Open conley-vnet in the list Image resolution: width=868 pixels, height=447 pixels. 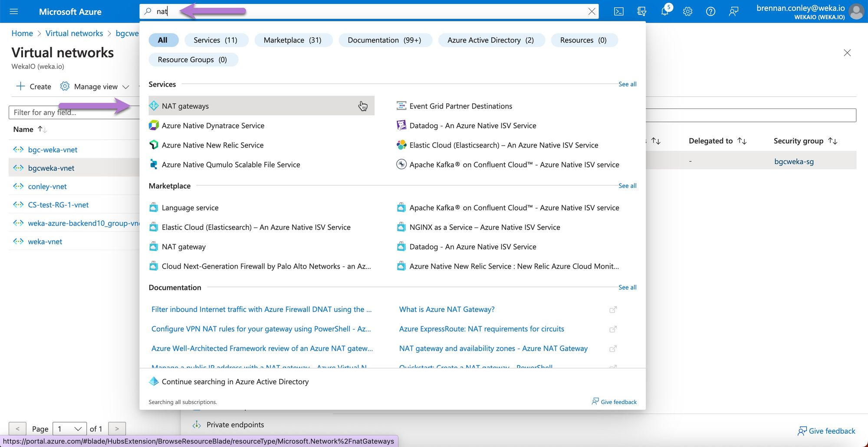click(47, 187)
